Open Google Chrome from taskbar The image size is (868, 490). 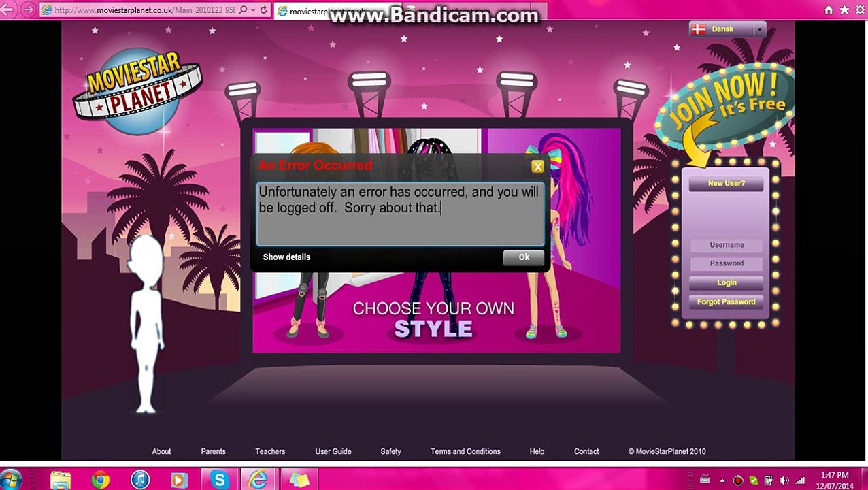coord(100,480)
